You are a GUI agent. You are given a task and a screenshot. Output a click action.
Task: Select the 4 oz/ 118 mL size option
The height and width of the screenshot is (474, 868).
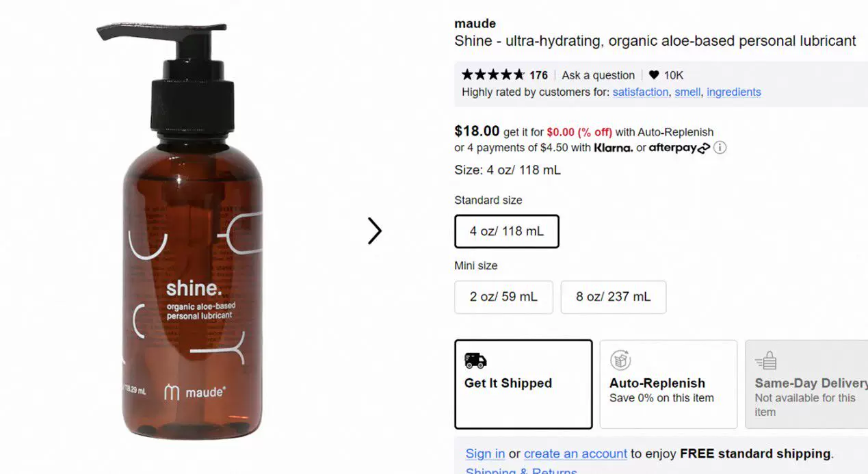tap(507, 231)
